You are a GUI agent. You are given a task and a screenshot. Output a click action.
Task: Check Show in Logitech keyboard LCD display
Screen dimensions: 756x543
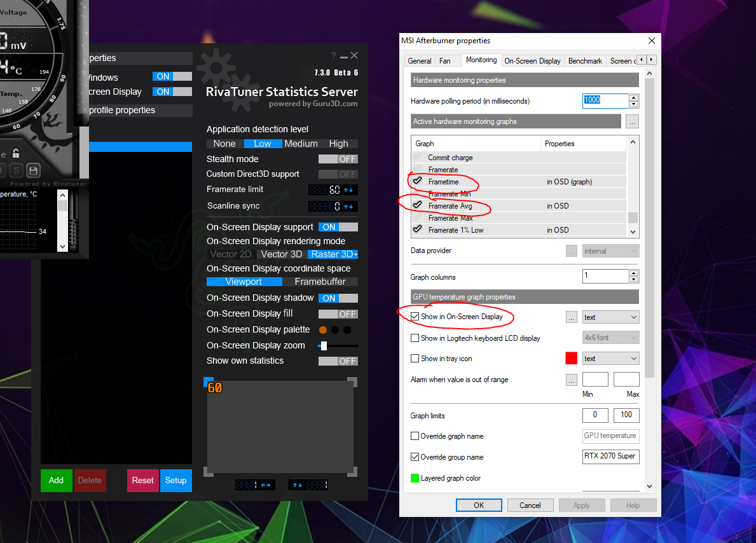pos(415,338)
